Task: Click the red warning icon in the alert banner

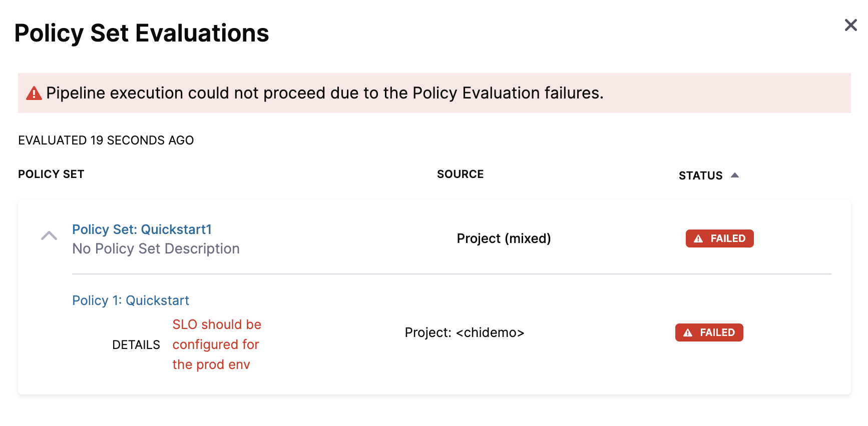Action: click(x=34, y=93)
